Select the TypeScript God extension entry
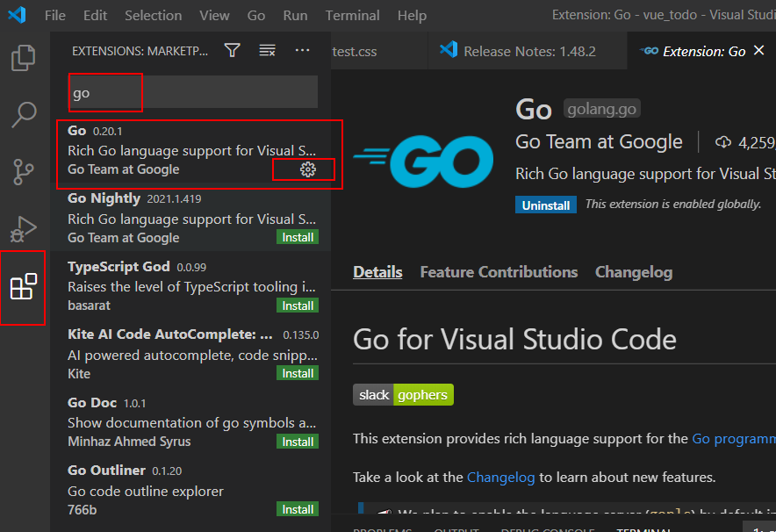The width and height of the screenshot is (776, 532). coord(190,285)
